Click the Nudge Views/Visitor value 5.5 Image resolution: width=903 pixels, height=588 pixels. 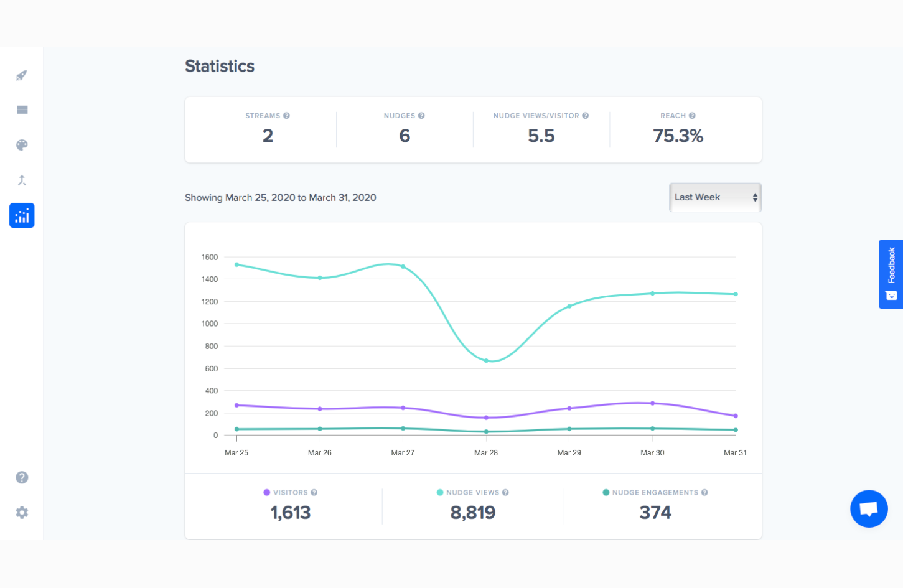coord(541,136)
